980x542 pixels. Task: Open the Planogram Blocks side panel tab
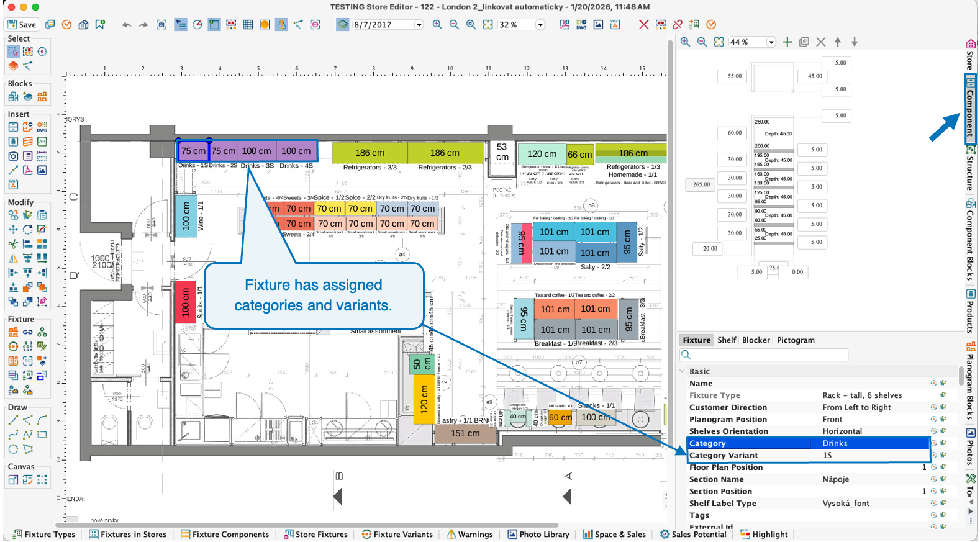coord(970,381)
